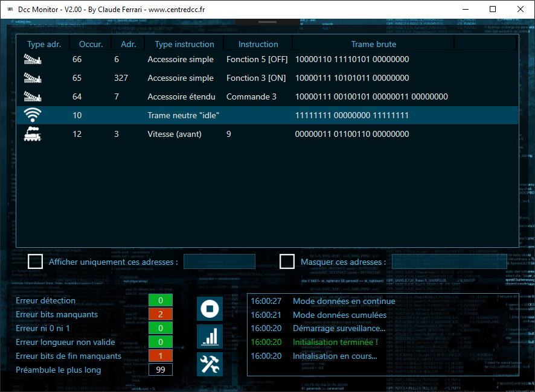Close the Dcc Monitor window

[521, 9]
